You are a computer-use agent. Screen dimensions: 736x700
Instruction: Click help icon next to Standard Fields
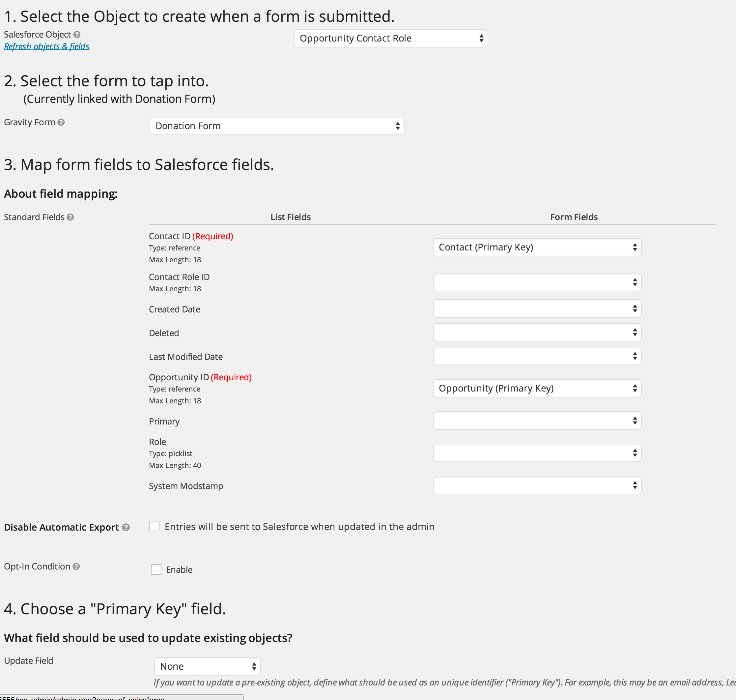tap(70, 217)
